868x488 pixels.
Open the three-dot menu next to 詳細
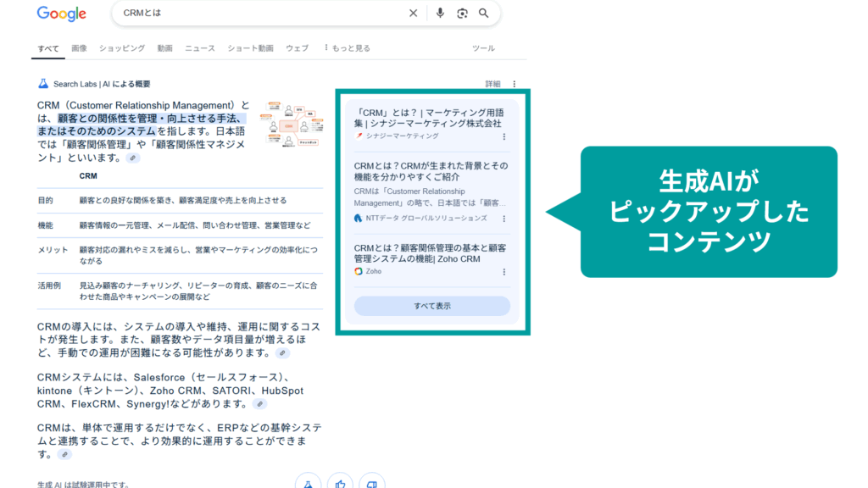point(515,84)
